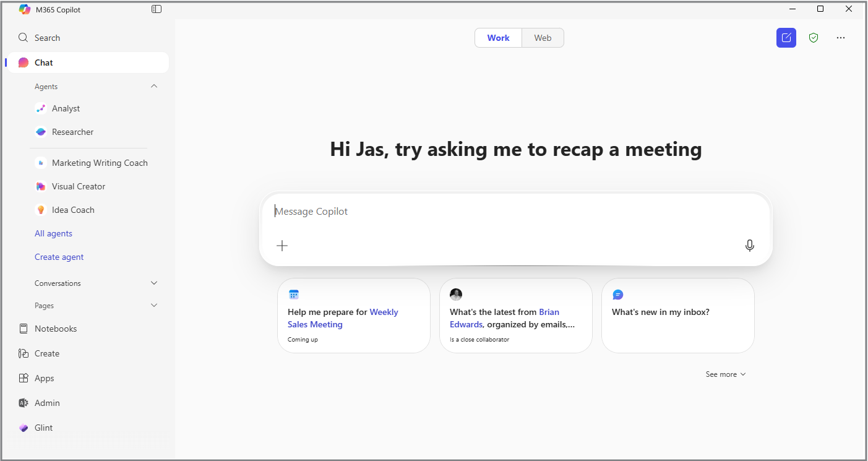Collapse the Agents section

pos(154,86)
